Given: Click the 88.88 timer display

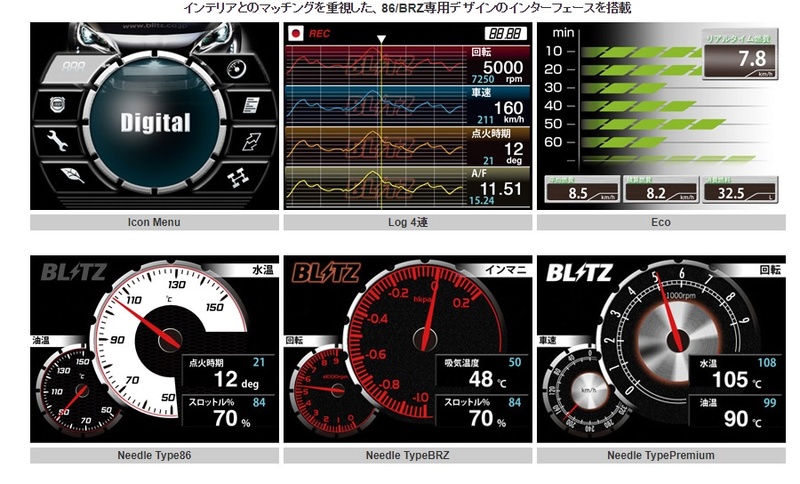Looking at the screenshot, I should pos(505,34).
